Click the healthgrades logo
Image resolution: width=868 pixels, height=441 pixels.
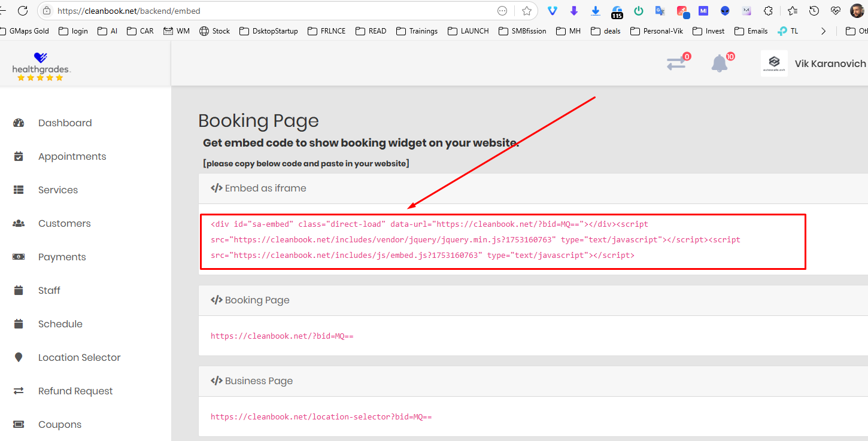click(x=41, y=66)
